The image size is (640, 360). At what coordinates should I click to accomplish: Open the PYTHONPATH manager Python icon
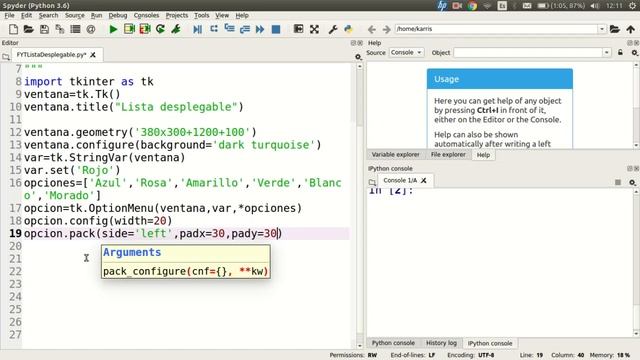348,29
